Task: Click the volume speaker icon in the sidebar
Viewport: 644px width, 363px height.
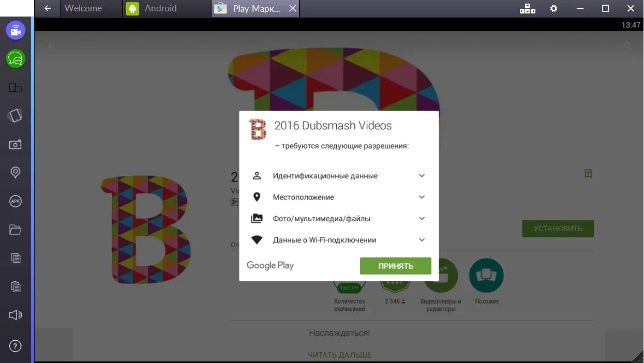Action: coord(16,314)
